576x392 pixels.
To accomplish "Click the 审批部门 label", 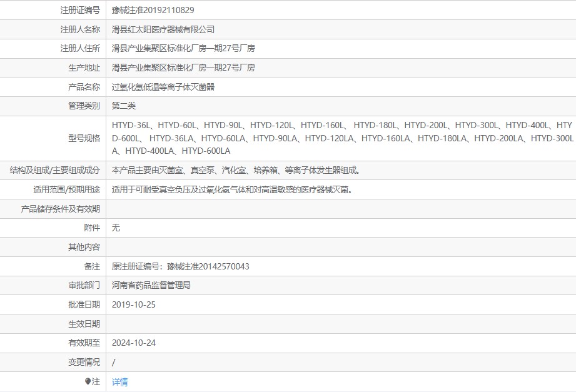I will tap(84, 286).
